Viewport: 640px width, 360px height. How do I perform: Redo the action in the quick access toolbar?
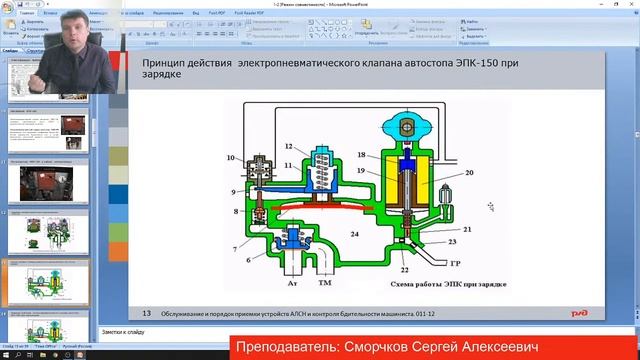[x=38, y=4]
